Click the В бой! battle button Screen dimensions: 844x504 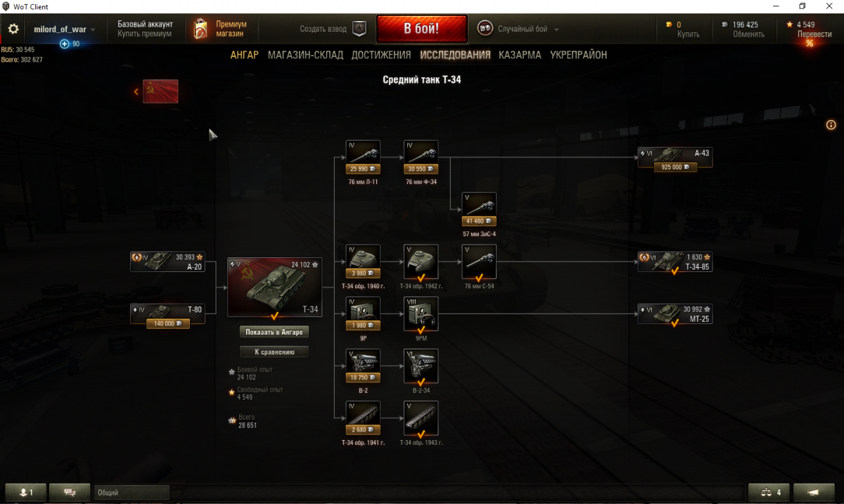pos(422,29)
